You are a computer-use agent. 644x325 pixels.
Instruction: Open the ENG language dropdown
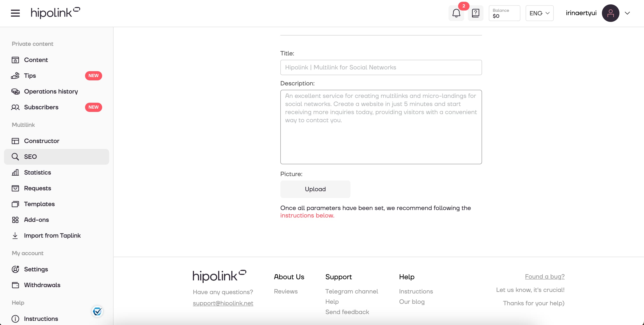pos(539,13)
